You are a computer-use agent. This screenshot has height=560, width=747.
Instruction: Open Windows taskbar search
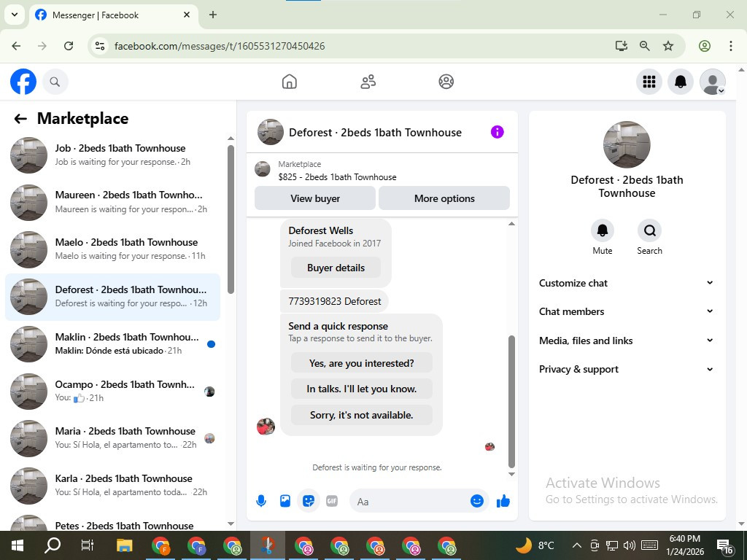click(x=53, y=545)
